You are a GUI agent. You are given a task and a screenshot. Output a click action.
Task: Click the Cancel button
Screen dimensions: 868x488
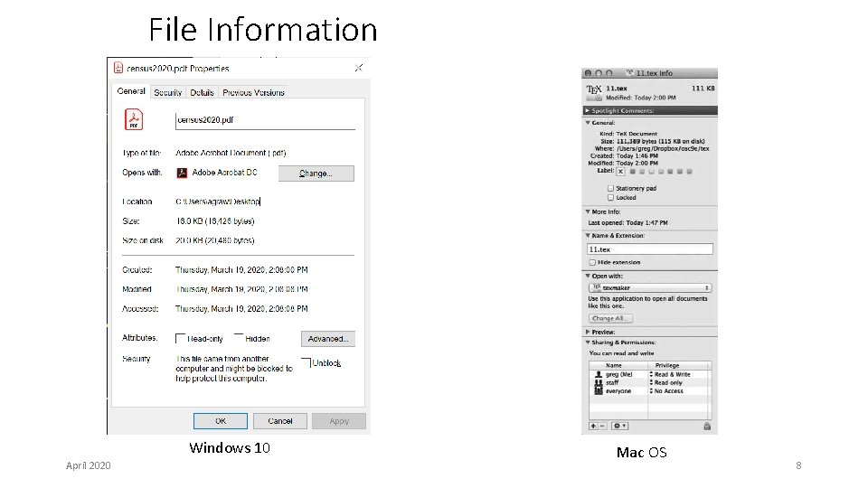280,421
